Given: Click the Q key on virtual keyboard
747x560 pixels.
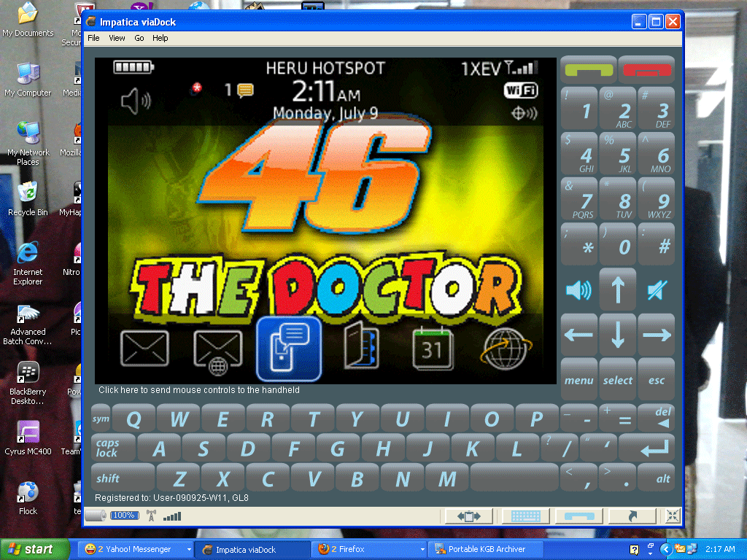Looking at the screenshot, I should tap(134, 418).
